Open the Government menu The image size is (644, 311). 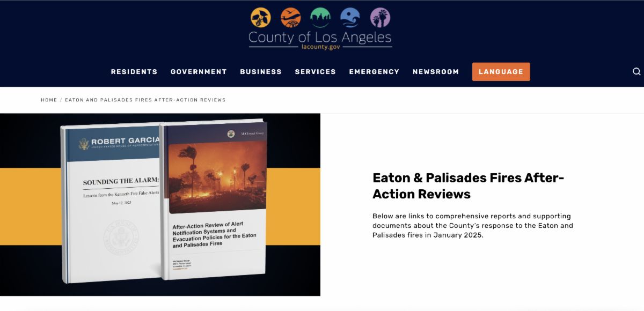[199, 72]
